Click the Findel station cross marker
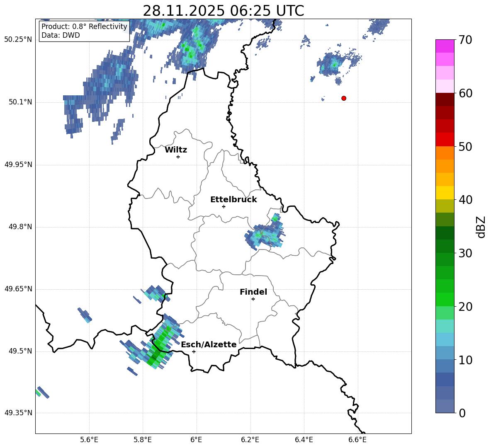This screenshot has width=491, height=448. 253,299
